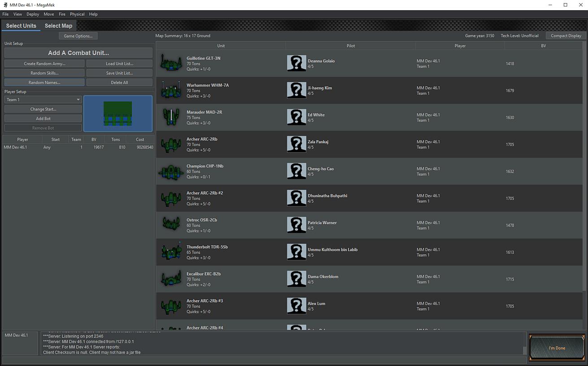
Task: Sort unit table by the Pilot column header
Action: pos(351,46)
